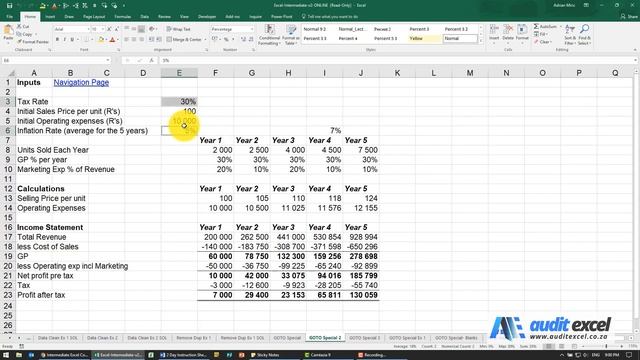
Task: Open the Navigation Page hyperlink
Action: coord(81,82)
